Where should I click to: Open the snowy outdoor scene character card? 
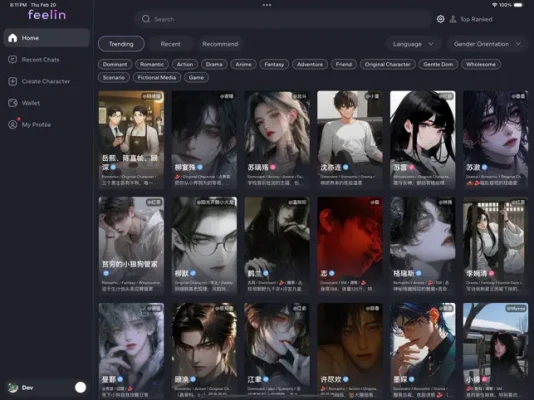point(496,351)
